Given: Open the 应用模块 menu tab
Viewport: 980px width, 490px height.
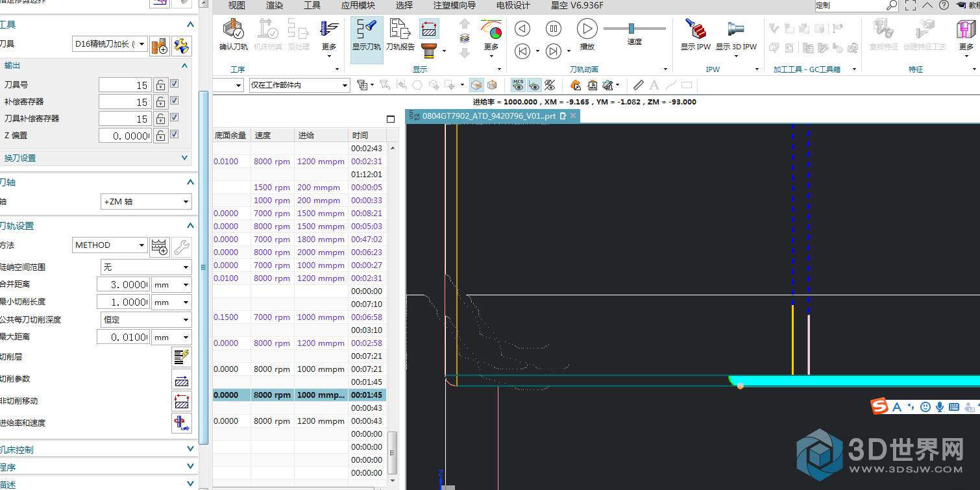Looking at the screenshot, I should point(358,5).
